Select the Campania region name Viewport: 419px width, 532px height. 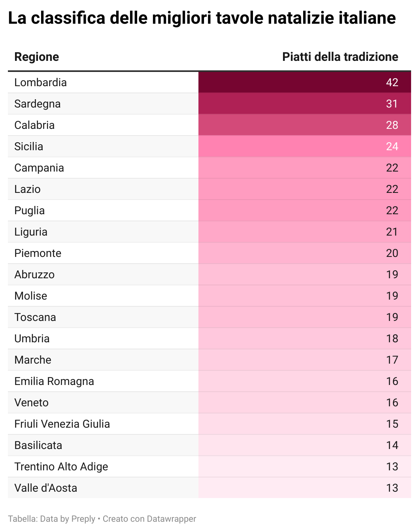coord(39,168)
